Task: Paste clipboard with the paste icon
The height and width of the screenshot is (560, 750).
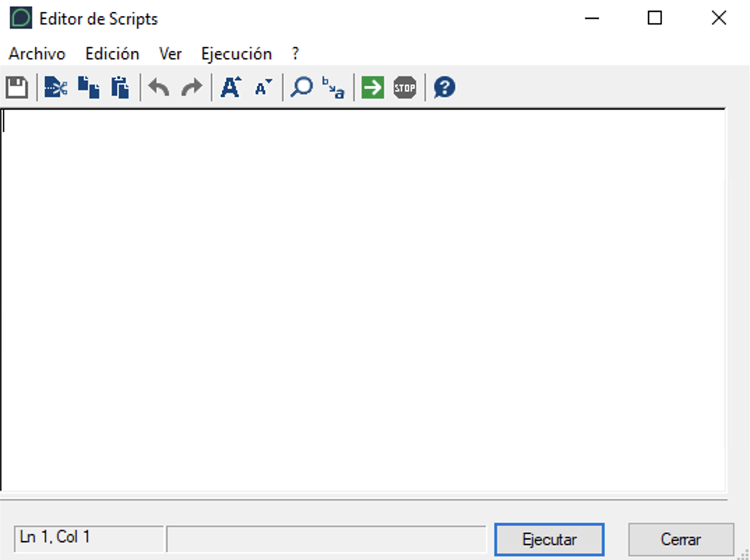Action: tap(120, 87)
